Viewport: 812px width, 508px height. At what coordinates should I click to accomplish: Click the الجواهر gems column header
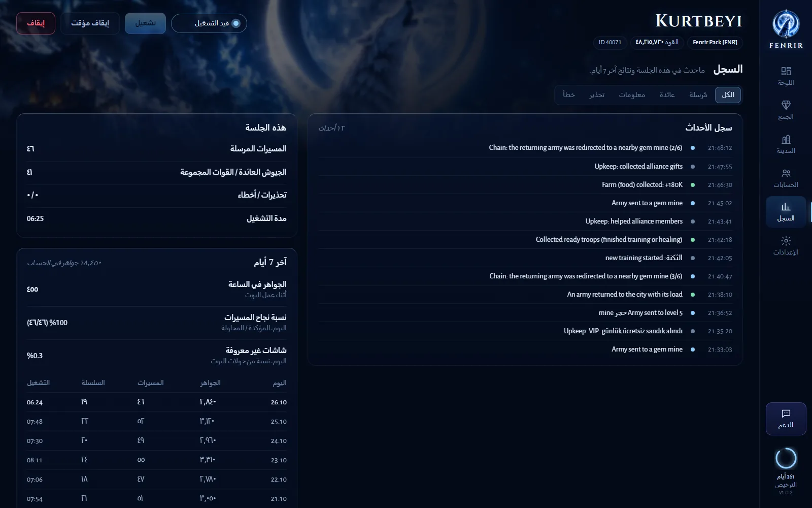click(210, 383)
